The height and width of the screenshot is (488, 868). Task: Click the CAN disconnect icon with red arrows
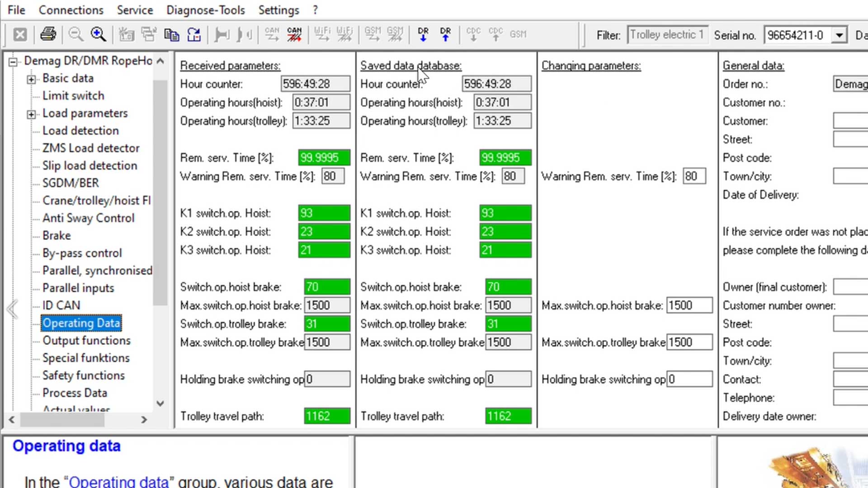(294, 34)
